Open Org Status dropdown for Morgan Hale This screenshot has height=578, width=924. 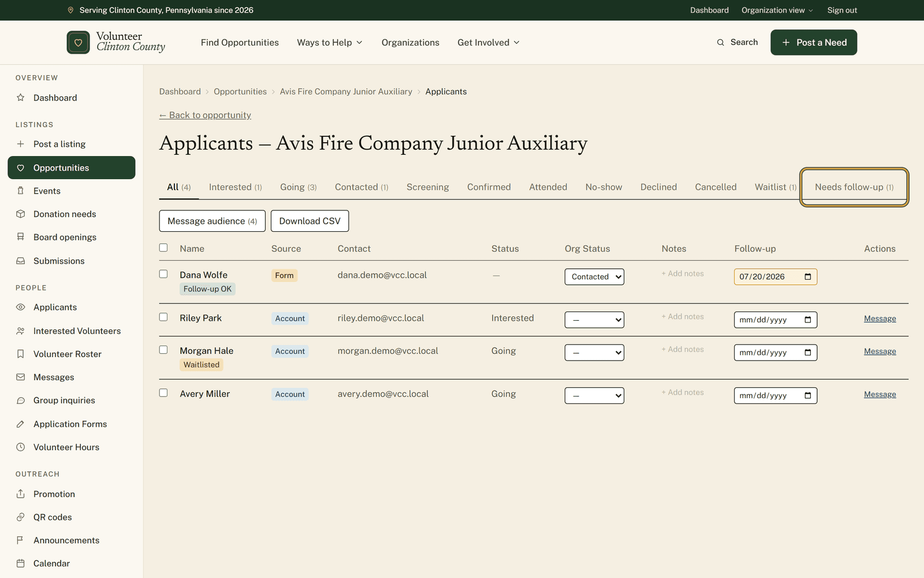(x=594, y=353)
